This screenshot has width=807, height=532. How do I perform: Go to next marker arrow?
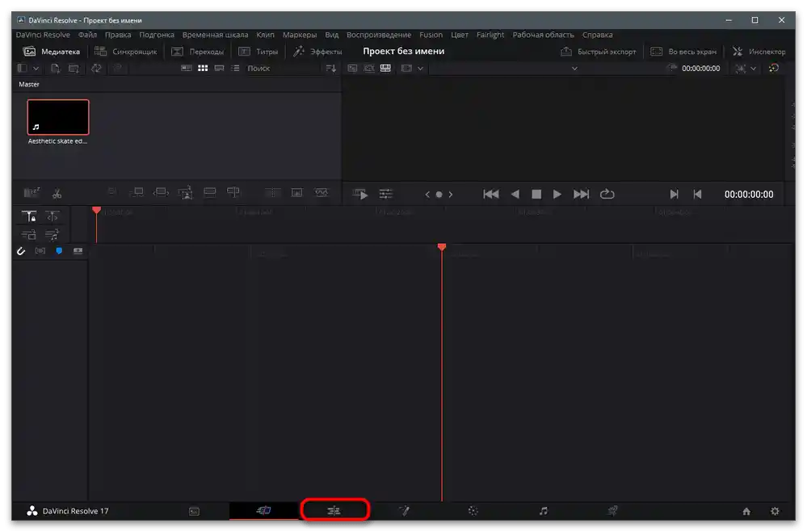[x=451, y=195]
